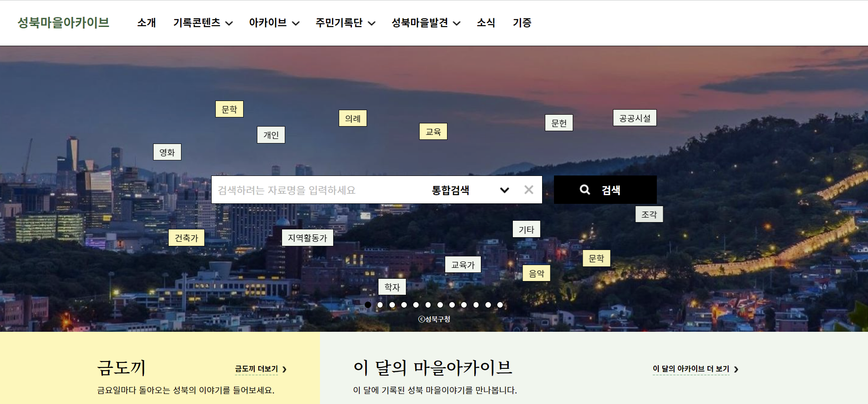Open the 통합검색 search type dropdown
This screenshot has width=868, height=404.
pyautogui.click(x=470, y=190)
